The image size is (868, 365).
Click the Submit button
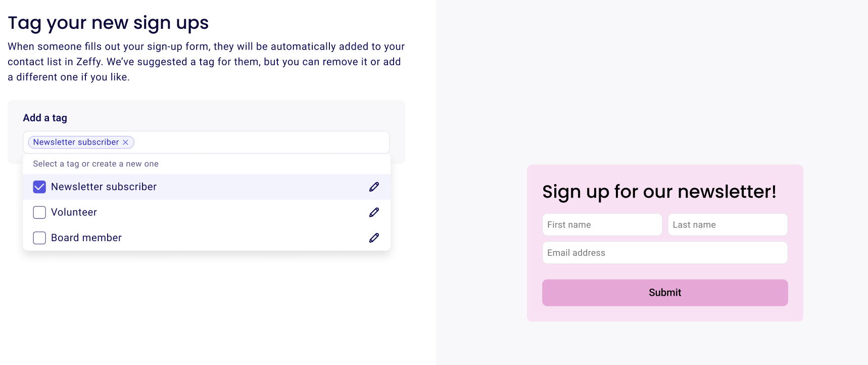tap(665, 293)
